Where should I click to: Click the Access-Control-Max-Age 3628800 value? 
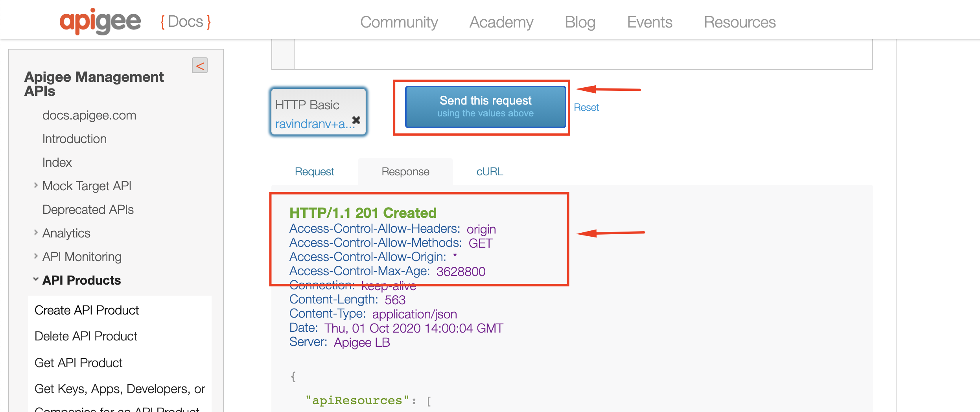(461, 271)
